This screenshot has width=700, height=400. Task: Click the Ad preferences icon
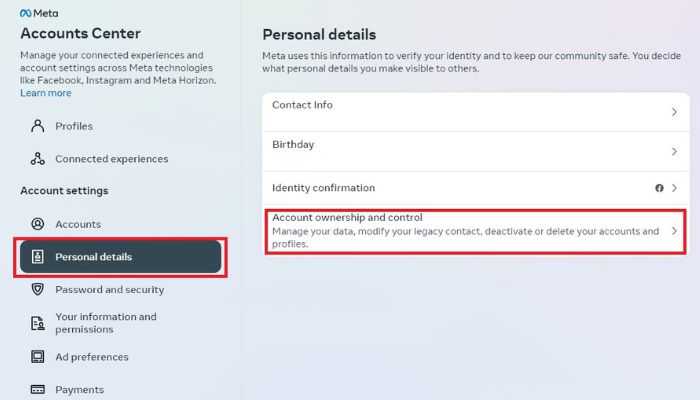pos(38,357)
